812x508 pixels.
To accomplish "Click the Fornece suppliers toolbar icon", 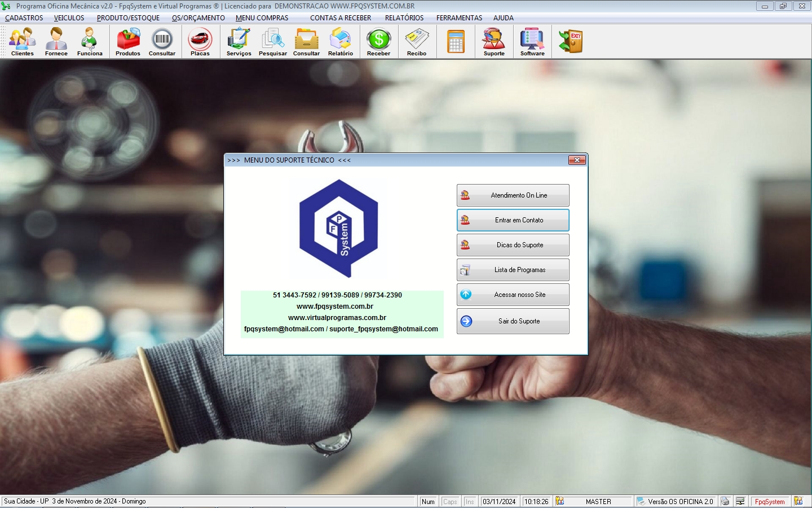I will click(x=56, y=42).
